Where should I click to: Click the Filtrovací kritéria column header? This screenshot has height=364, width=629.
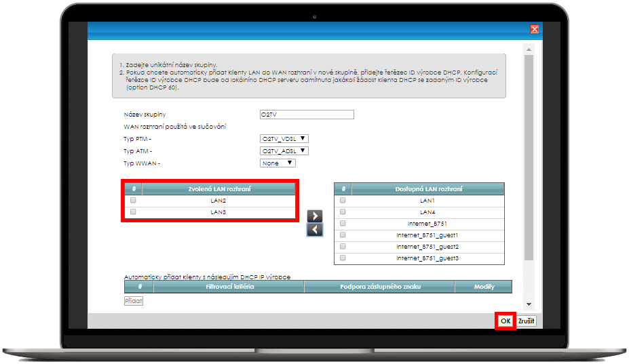click(x=229, y=287)
